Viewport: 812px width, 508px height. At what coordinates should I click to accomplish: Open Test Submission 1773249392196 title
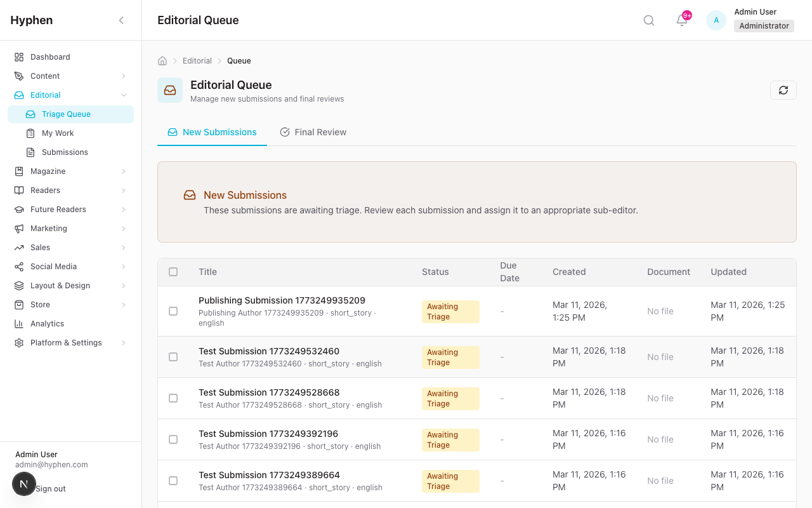[x=268, y=434]
